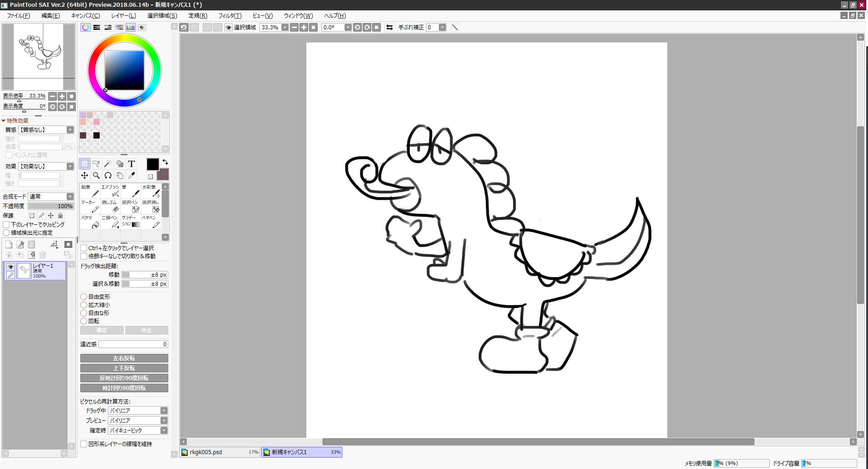Select 自由変形 radio option
The width and height of the screenshot is (868, 469).
pyautogui.click(x=84, y=297)
